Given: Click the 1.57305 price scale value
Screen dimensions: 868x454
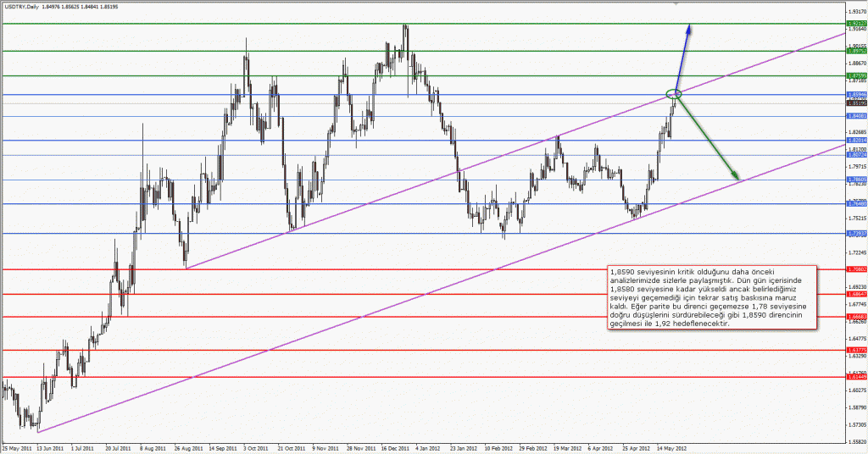Looking at the screenshot, I should tap(856, 424).
